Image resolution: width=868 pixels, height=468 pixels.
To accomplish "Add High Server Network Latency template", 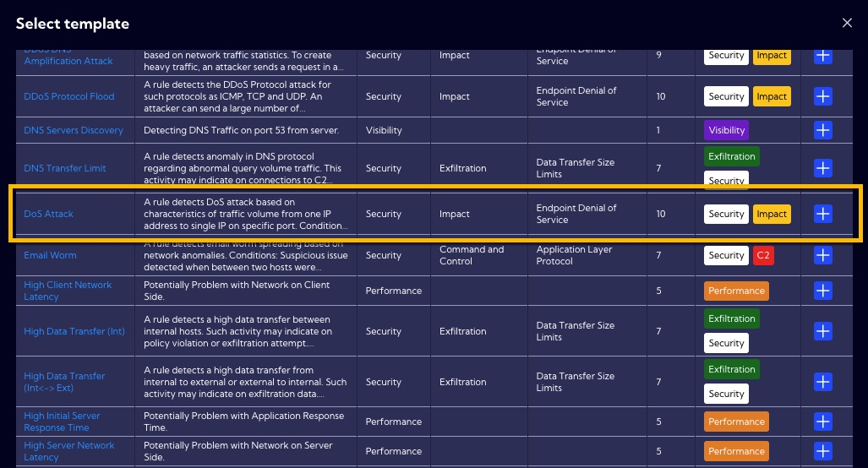I will point(822,451).
